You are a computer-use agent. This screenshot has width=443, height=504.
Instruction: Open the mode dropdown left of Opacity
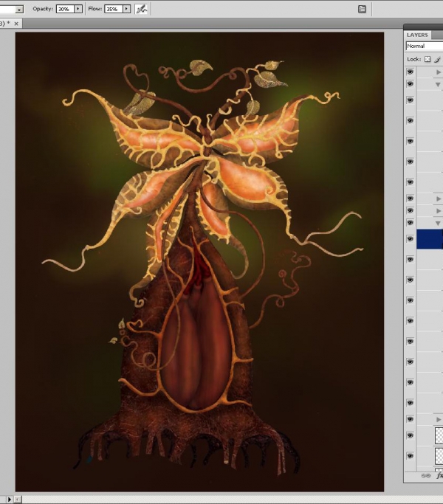tap(19, 10)
